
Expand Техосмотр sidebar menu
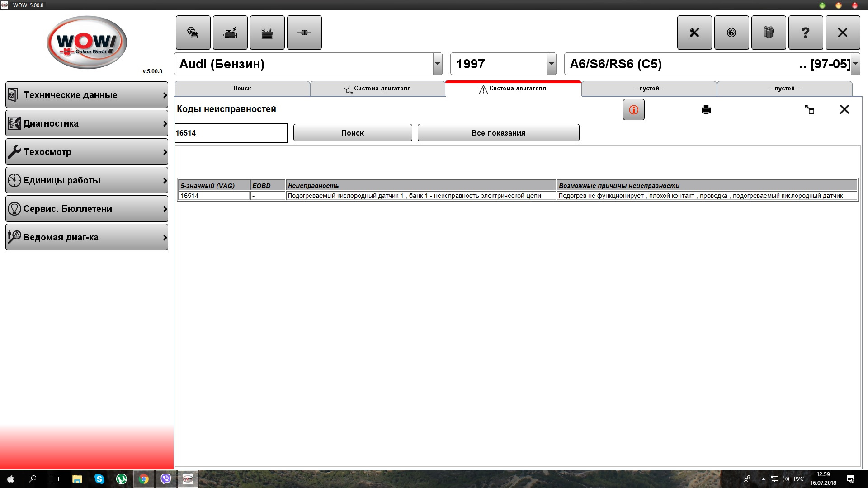click(x=87, y=152)
